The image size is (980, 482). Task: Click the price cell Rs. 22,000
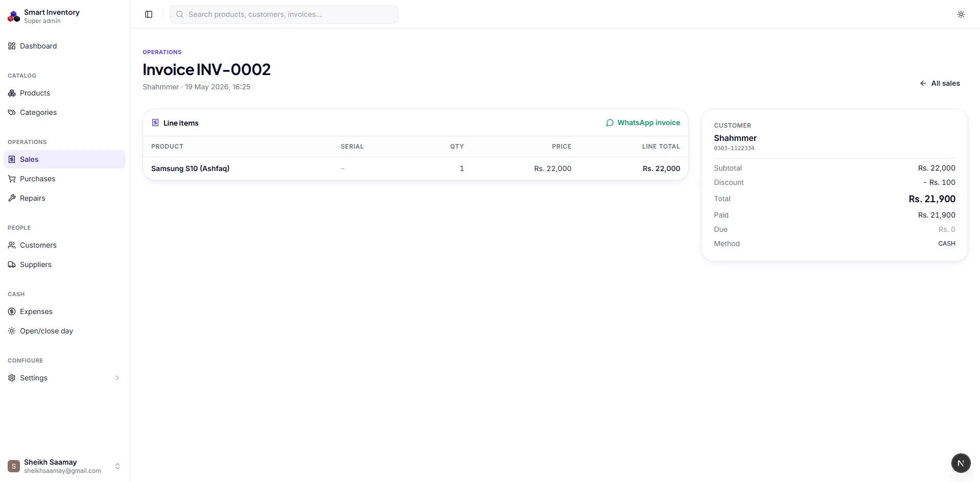click(553, 168)
